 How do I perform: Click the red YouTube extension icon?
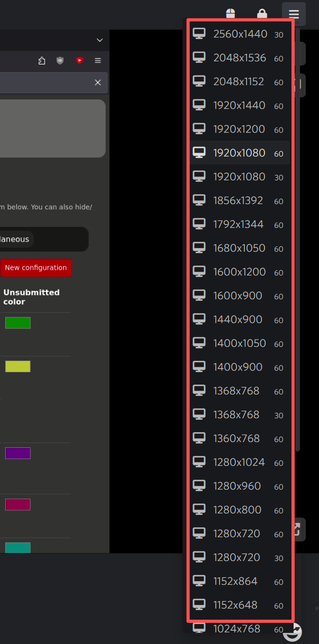(x=79, y=61)
